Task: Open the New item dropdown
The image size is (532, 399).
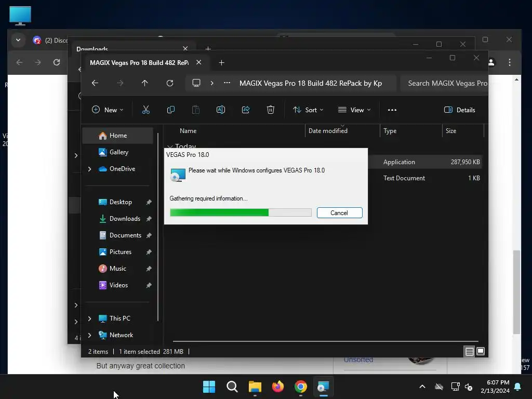Action: tap(108, 110)
